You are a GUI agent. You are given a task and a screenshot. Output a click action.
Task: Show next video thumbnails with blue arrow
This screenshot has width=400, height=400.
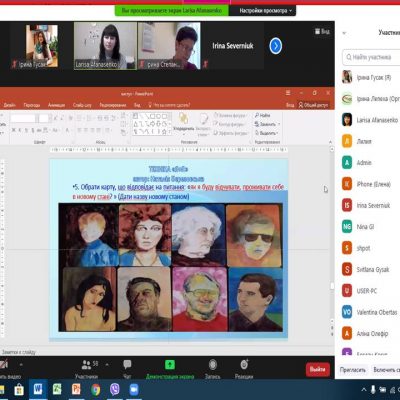275,46
